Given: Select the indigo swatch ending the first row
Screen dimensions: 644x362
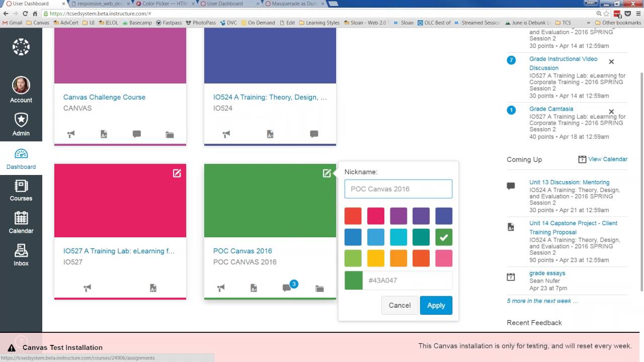Looking at the screenshot, I should [x=444, y=216].
